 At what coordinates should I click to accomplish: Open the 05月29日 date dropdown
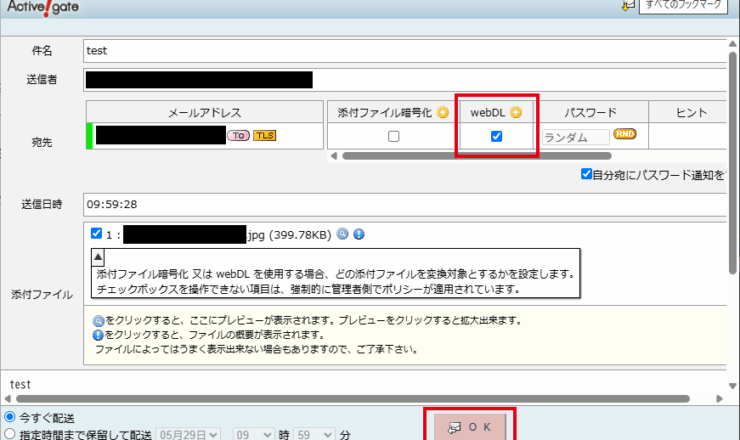pos(188,434)
